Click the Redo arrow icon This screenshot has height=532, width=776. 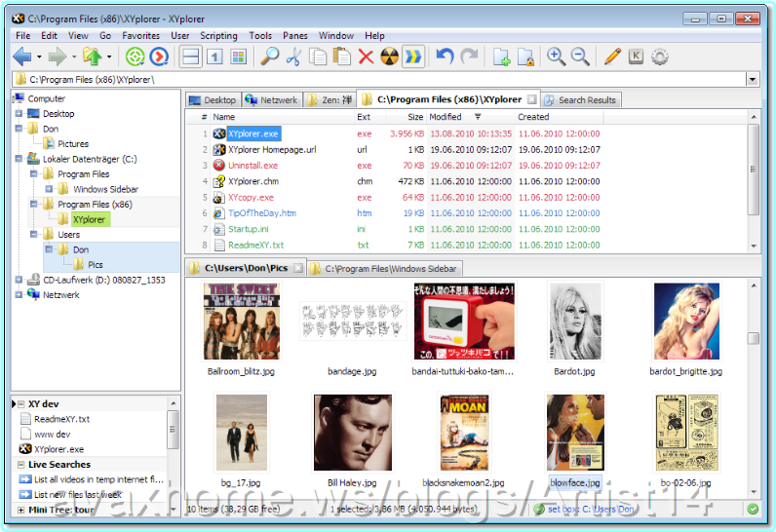(469, 57)
